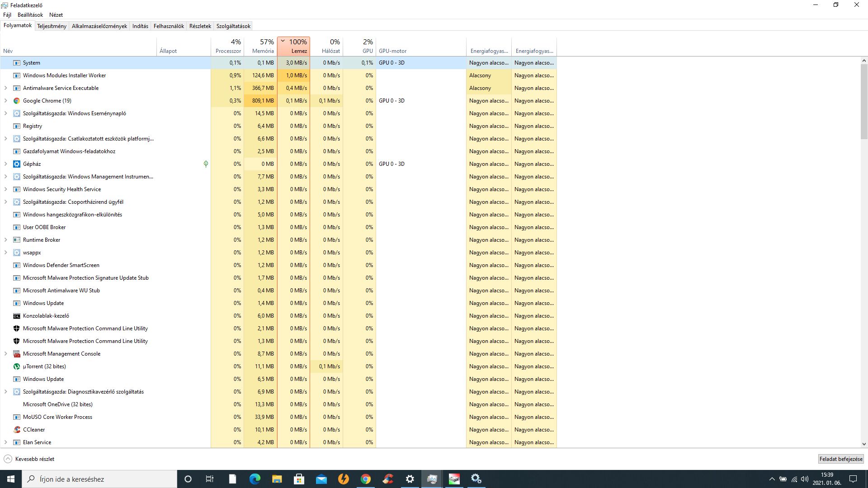Image resolution: width=868 pixels, height=488 pixels.
Task: Click the System process icon
Action: pos(17,63)
